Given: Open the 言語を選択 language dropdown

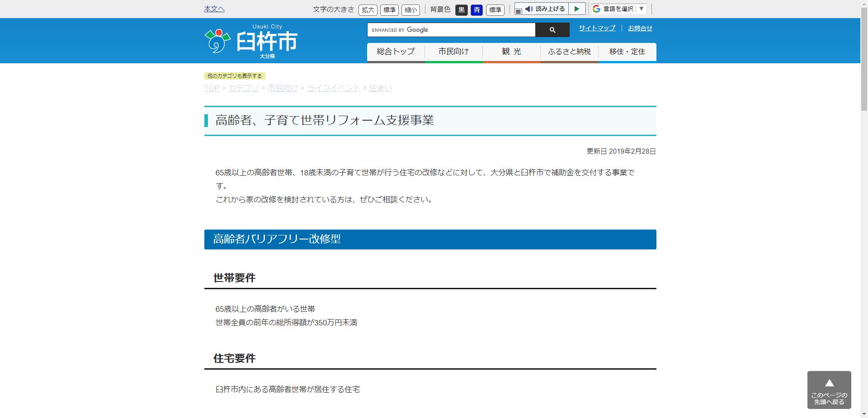Looking at the screenshot, I should [x=619, y=8].
